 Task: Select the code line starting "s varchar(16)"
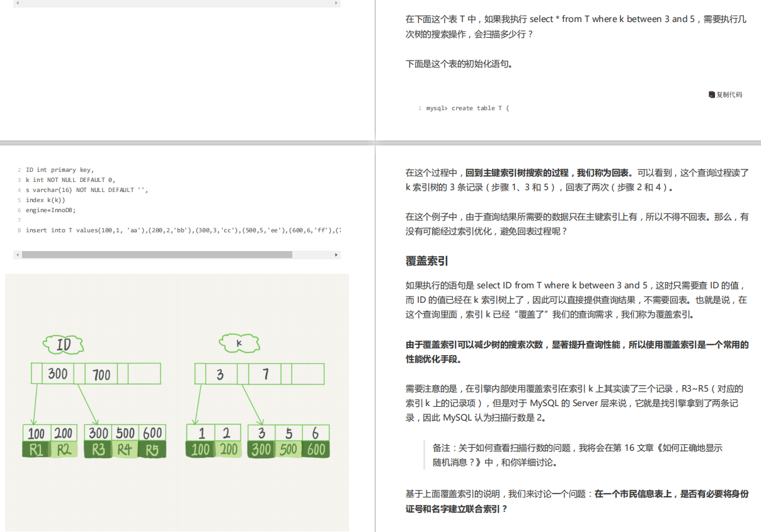(87, 190)
